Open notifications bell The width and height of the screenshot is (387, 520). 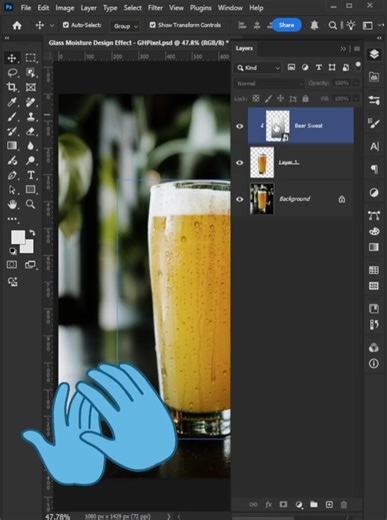(314, 25)
